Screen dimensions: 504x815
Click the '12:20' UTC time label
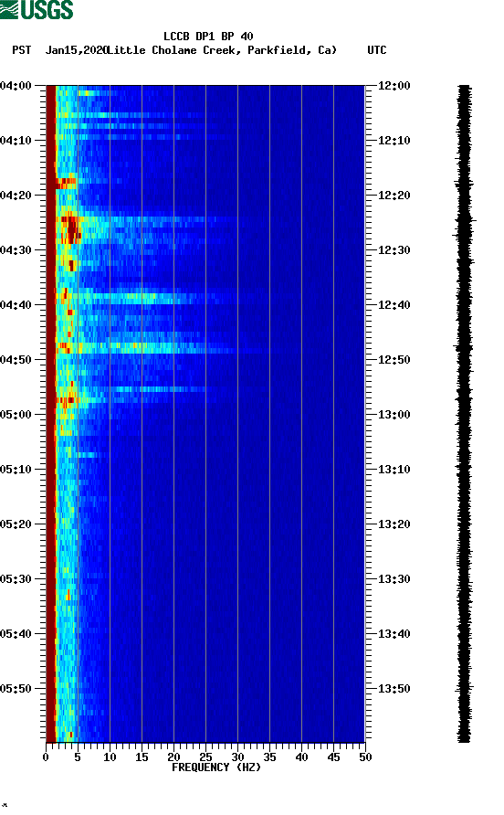(x=394, y=196)
